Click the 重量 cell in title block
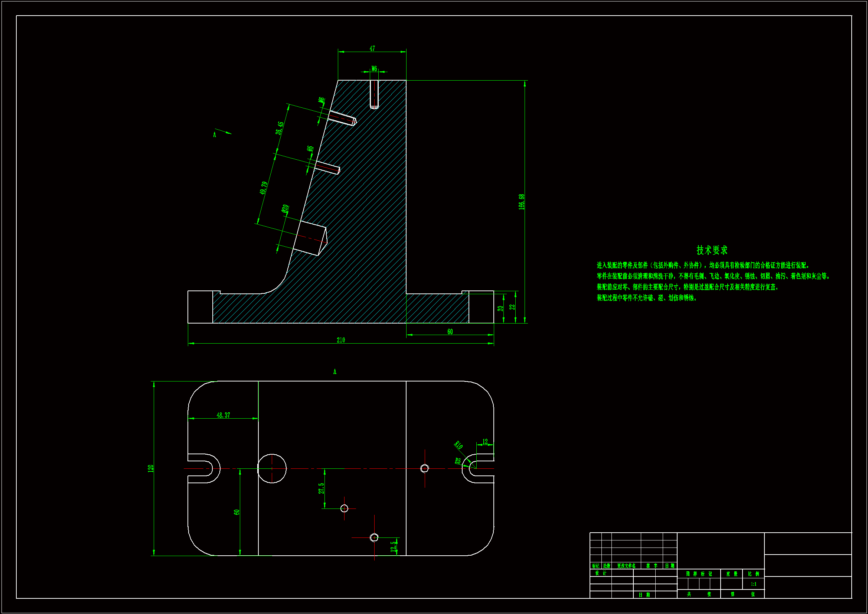Image resolution: width=868 pixels, height=614 pixels. tap(731, 574)
